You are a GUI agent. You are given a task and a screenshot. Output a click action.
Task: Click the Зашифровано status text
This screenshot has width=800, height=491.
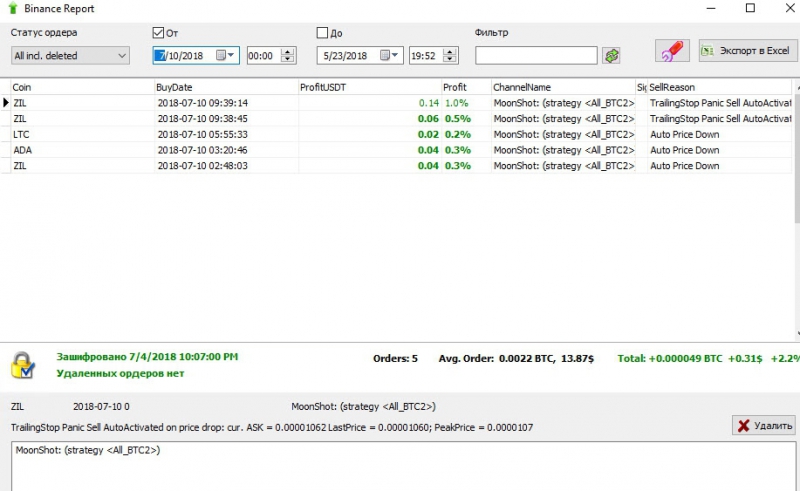tap(147, 357)
